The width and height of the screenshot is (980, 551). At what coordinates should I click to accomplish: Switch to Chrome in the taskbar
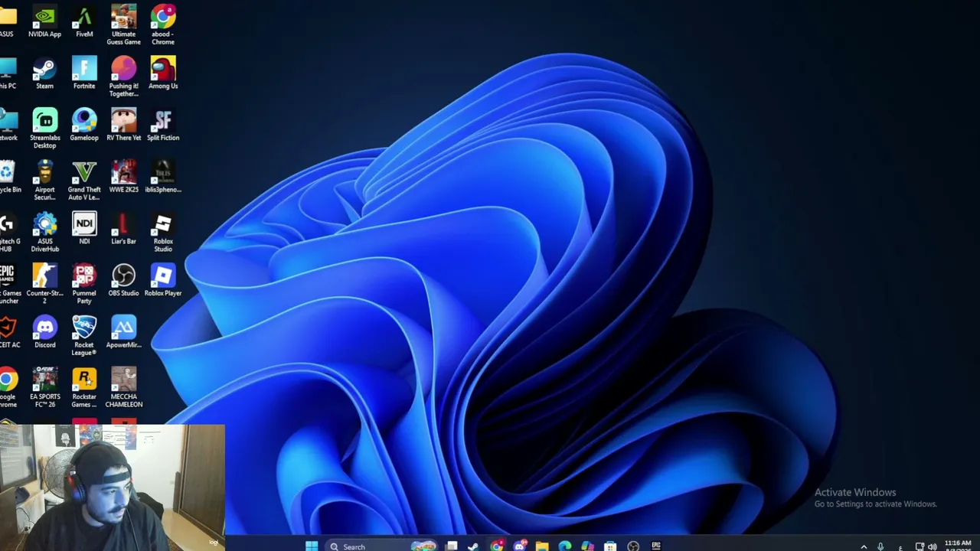[x=497, y=546]
